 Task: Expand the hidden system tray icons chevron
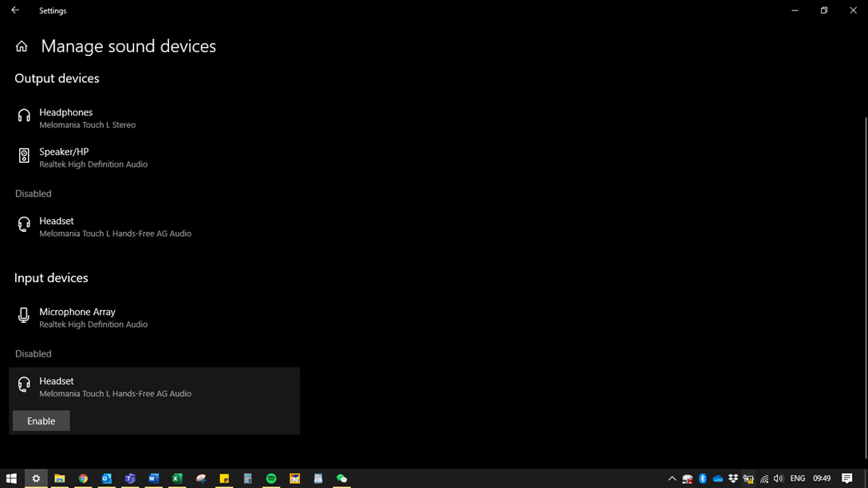[x=672, y=478]
